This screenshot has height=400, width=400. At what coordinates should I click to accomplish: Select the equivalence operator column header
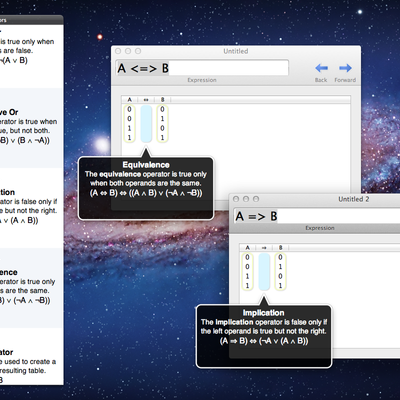point(146,99)
